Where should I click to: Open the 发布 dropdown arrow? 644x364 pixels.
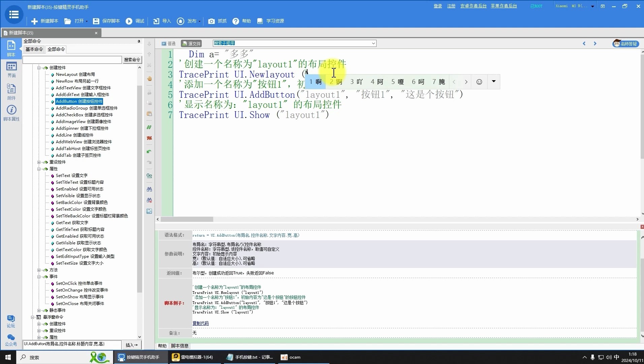199,21
